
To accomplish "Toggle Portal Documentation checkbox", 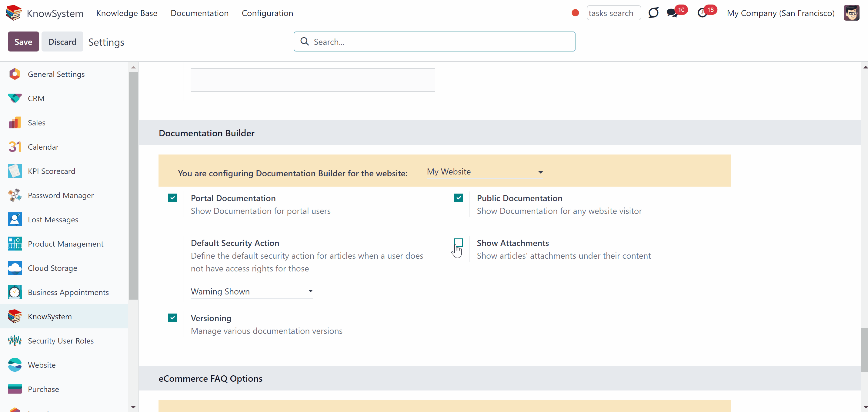I will 172,198.
